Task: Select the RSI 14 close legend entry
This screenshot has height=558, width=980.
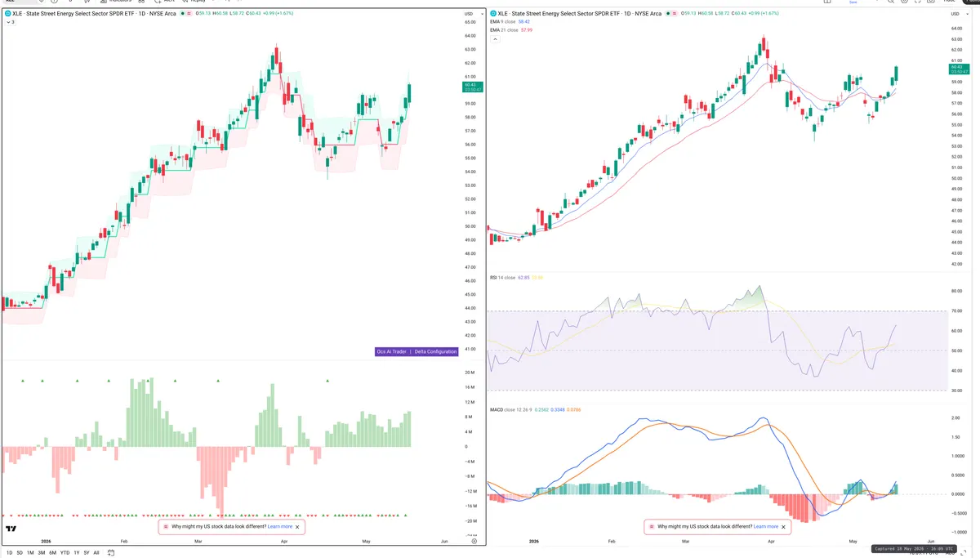Action: [x=502, y=278]
